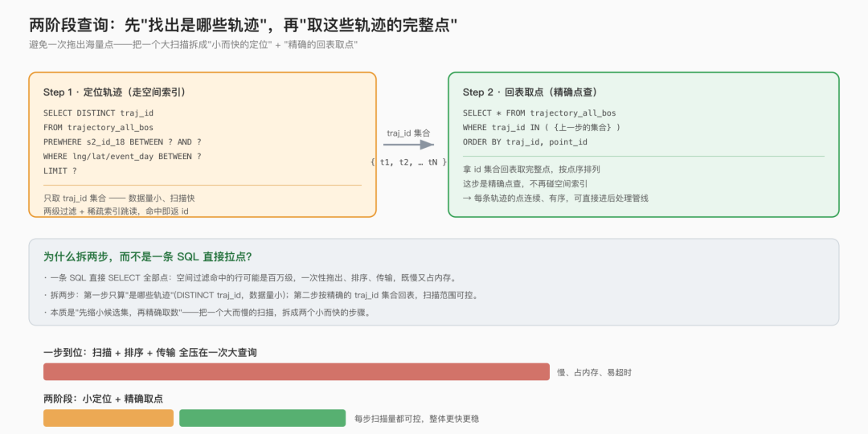Click the bullet starting '拆两步：第一步只算'
Screen dimensions: 868x434
(260, 295)
